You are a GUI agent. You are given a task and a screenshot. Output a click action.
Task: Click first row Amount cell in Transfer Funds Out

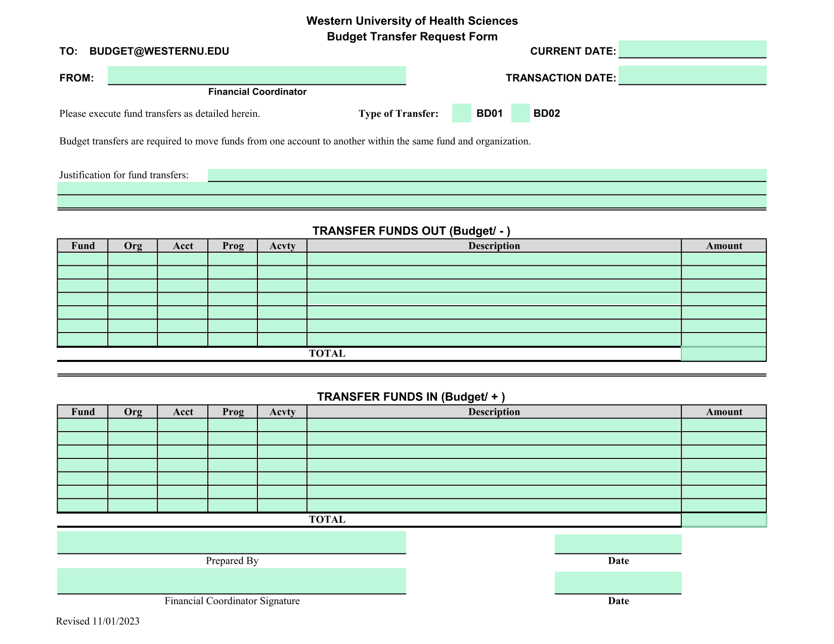724,259
